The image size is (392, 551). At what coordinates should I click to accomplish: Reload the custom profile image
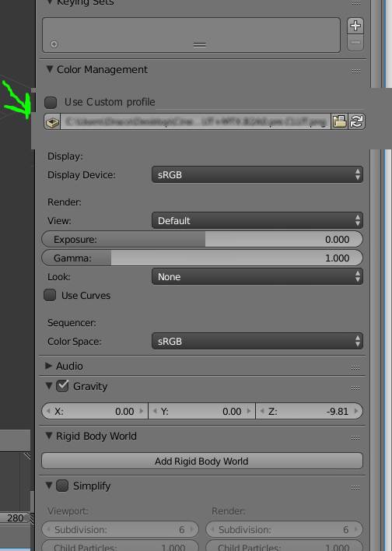tap(356, 121)
